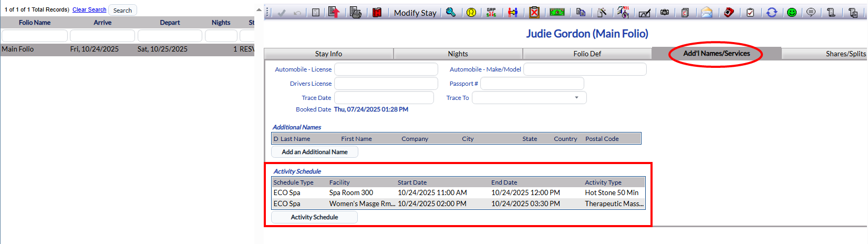
Task: Click the green smiley face icon
Action: click(x=792, y=12)
